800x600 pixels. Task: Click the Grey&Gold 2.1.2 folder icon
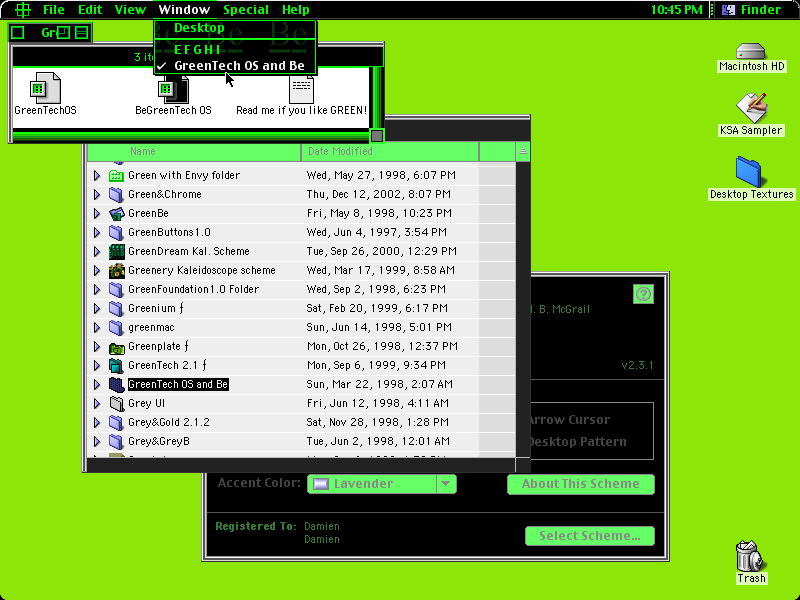(116, 422)
